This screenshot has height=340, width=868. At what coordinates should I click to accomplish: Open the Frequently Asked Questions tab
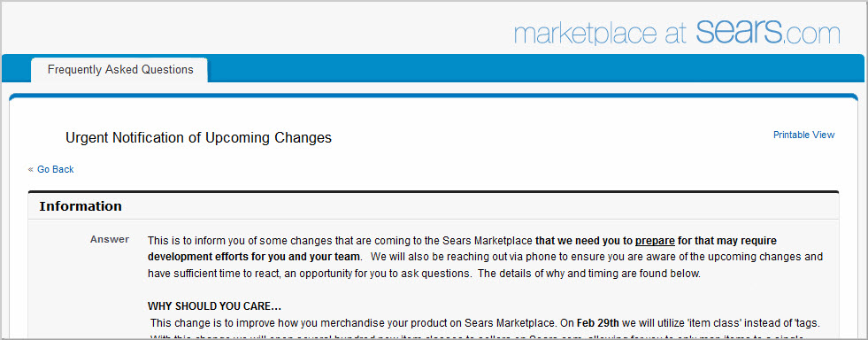click(120, 70)
